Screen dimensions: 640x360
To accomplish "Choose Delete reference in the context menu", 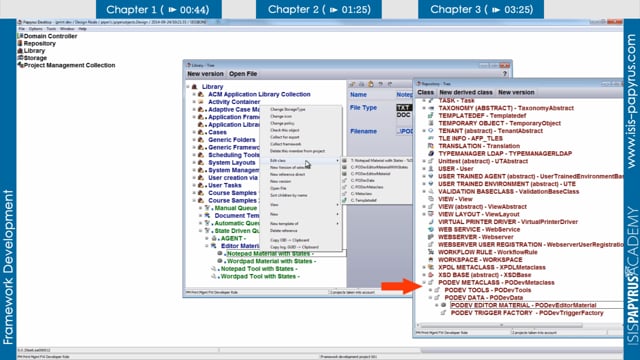I will 300,231.
